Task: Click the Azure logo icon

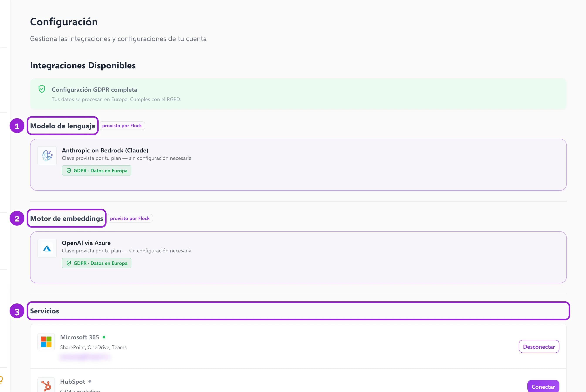Action: pos(47,248)
